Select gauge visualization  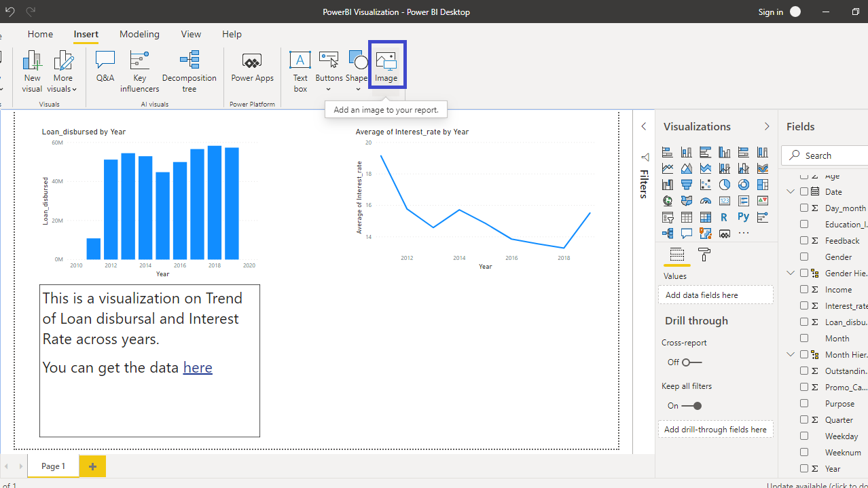706,201
